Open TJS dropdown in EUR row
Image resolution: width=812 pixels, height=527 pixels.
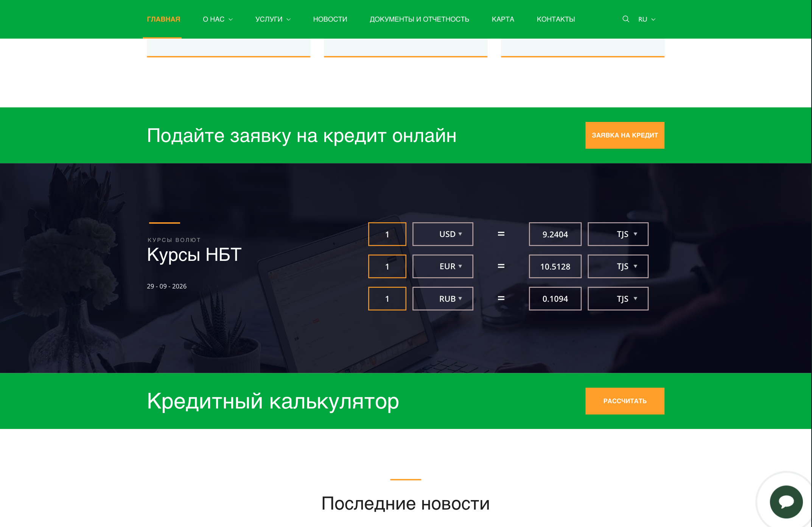[x=618, y=266]
